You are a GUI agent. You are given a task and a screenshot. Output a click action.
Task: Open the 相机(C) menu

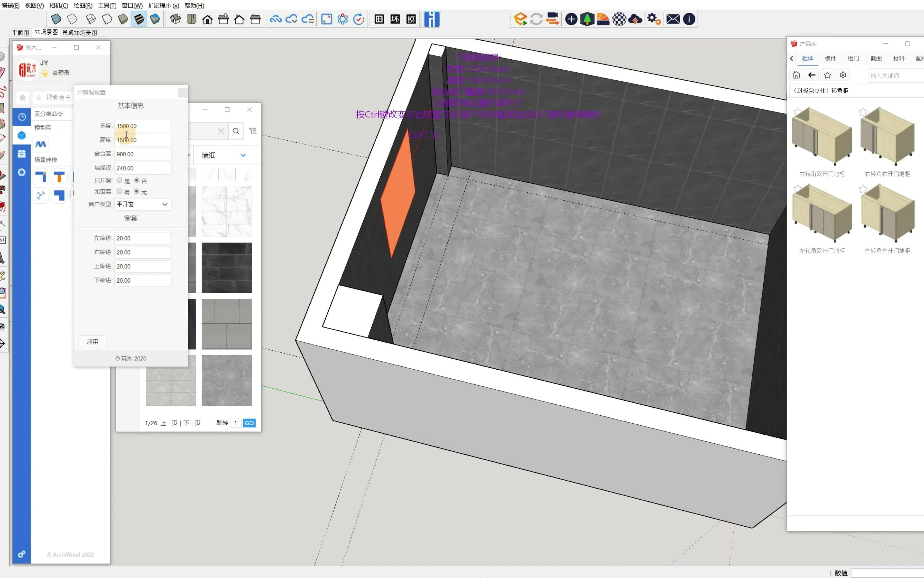pos(58,5)
